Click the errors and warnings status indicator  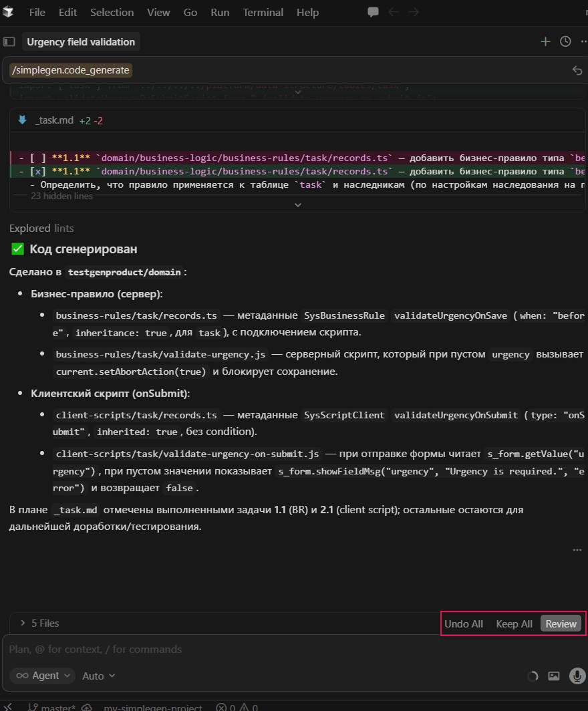tap(237, 707)
